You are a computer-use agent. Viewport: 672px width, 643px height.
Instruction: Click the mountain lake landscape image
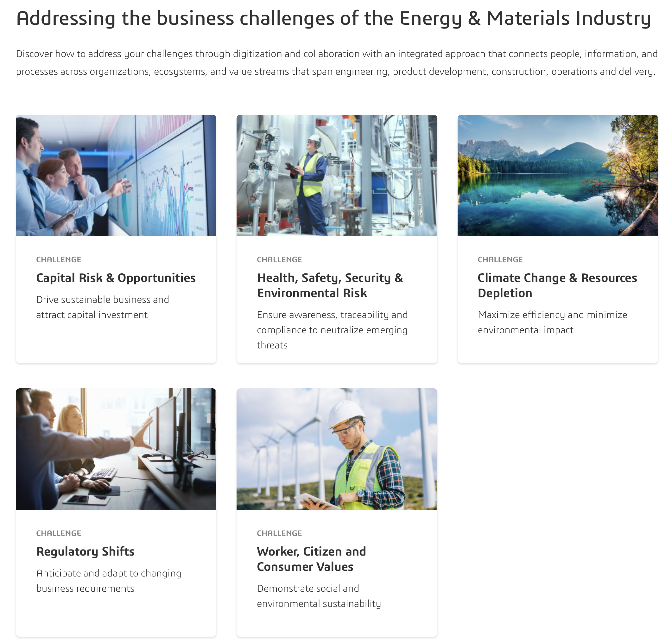point(557,175)
